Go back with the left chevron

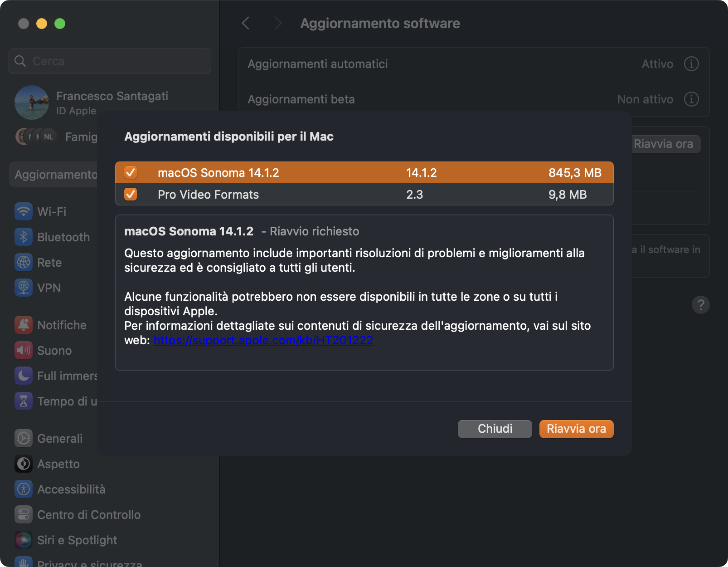246,23
